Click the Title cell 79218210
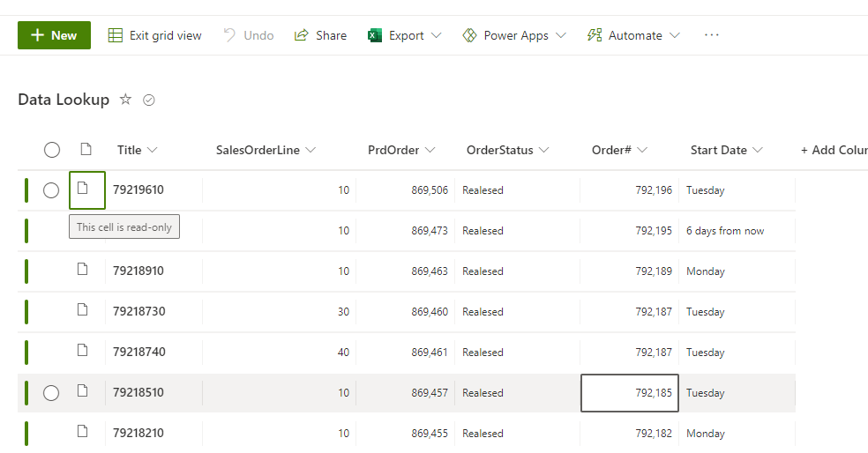Screen dimensions: 868x453 pos(153,433)
